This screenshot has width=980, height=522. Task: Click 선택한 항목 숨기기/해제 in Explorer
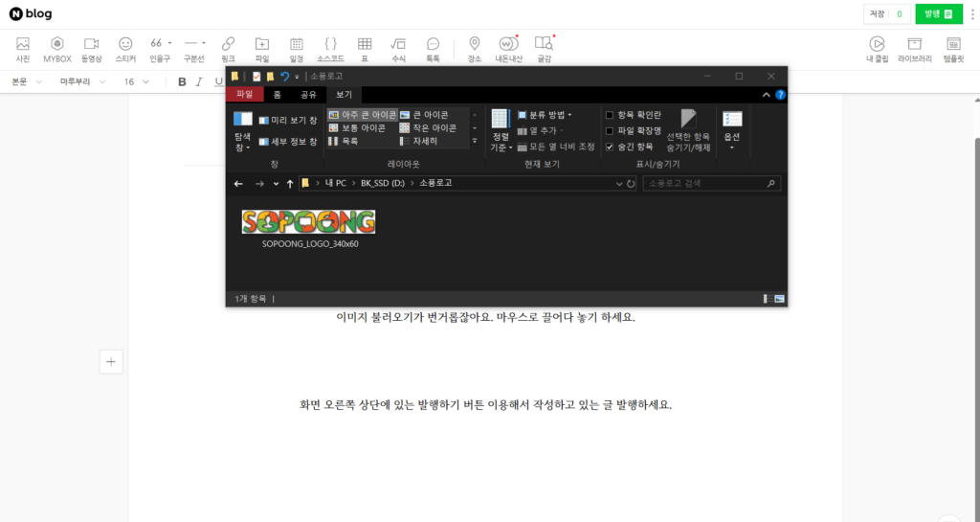[x=688, y=130]
